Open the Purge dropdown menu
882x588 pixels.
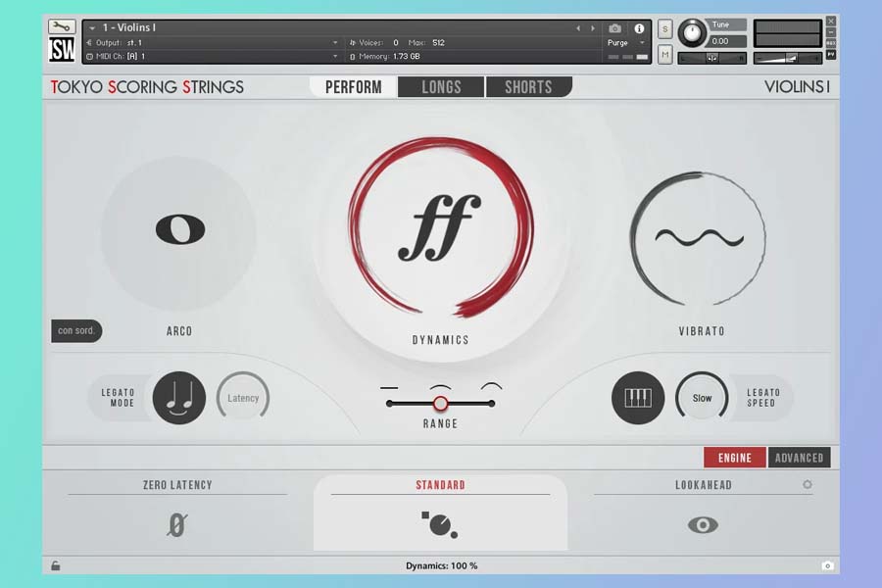(x=626, y=43)
